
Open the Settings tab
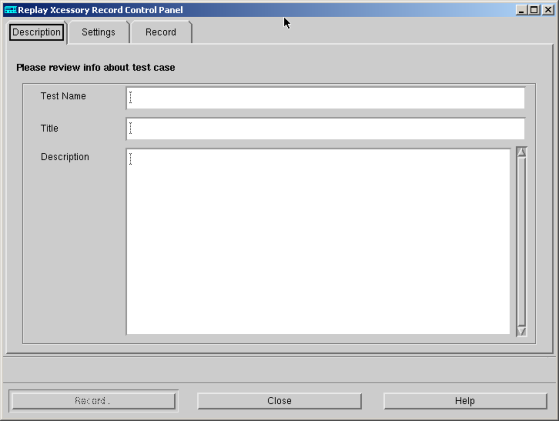98,32
